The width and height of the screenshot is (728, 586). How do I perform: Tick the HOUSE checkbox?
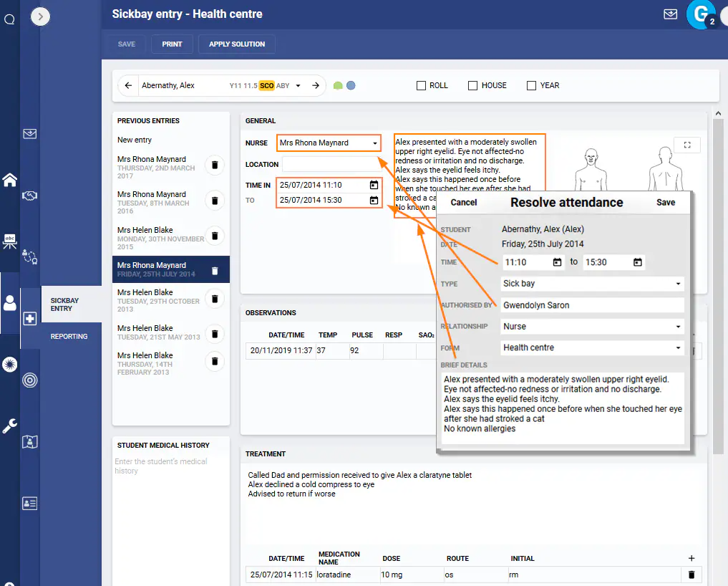(472, 85)
